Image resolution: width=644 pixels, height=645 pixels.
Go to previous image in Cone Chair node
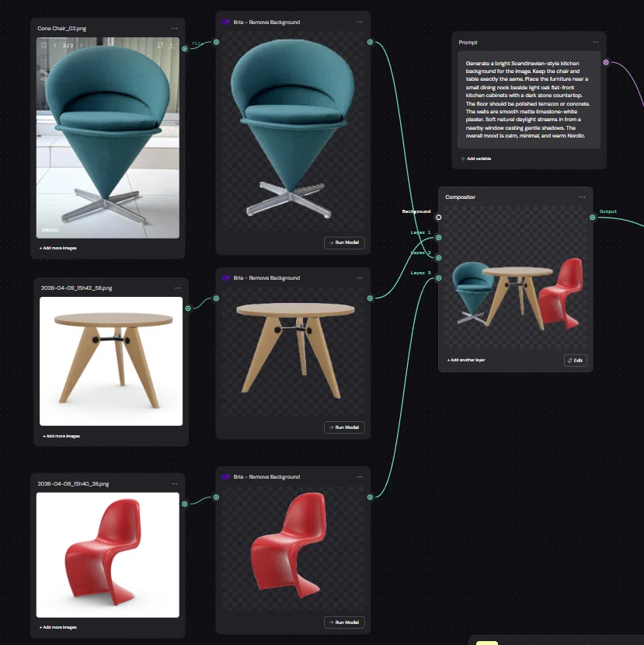55,45
